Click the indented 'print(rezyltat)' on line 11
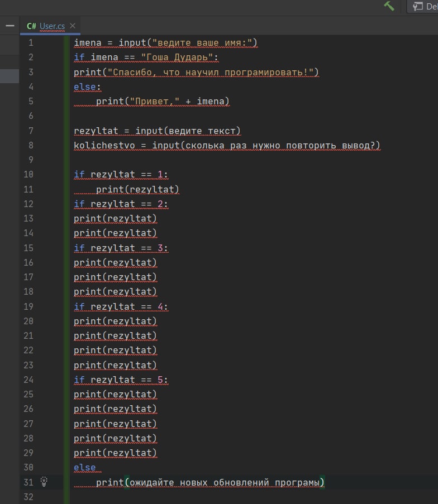The height and width of the screenshot is (504, 438). (x=137, y=189)
